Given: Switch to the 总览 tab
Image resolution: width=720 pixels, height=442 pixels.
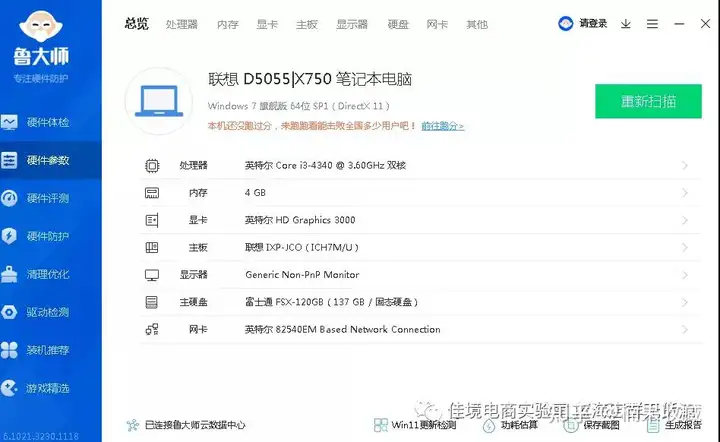Looking at the screenshot, I should tap(136, 24).
